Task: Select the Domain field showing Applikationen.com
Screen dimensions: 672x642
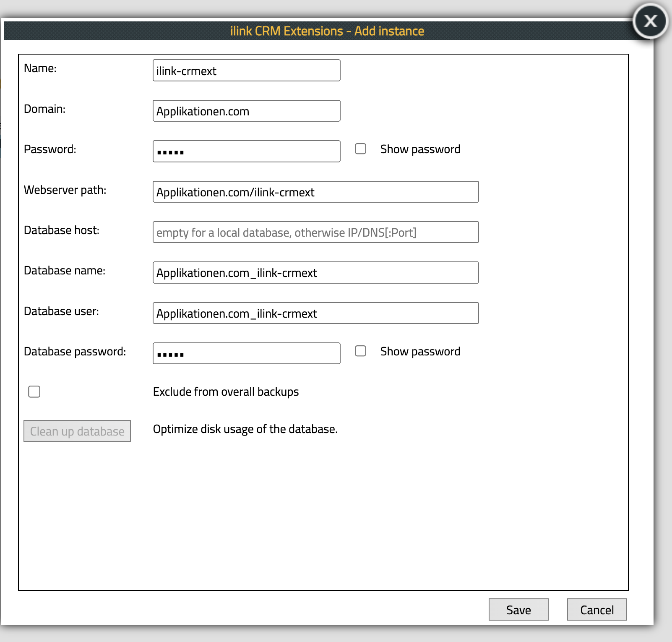Action: click(246, 111)
